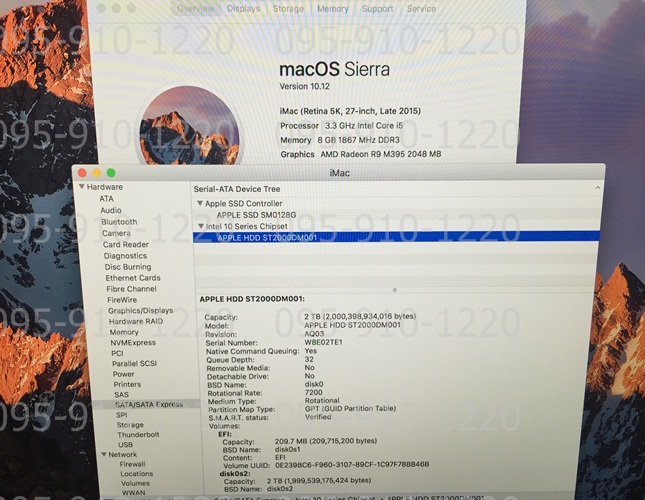Switch to the Overview tab in About This Mac
The height and width of the screenshot is (500, 645).
coord(196,9)
